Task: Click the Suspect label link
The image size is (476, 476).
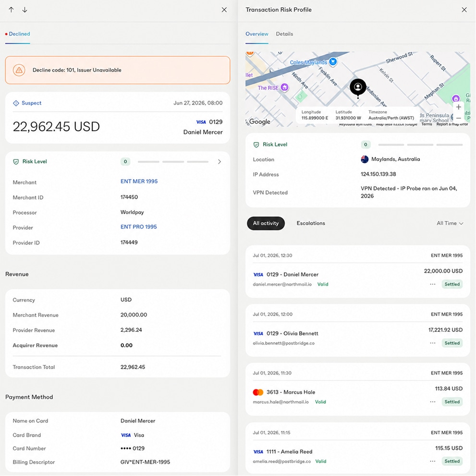Action: (32, 103)
